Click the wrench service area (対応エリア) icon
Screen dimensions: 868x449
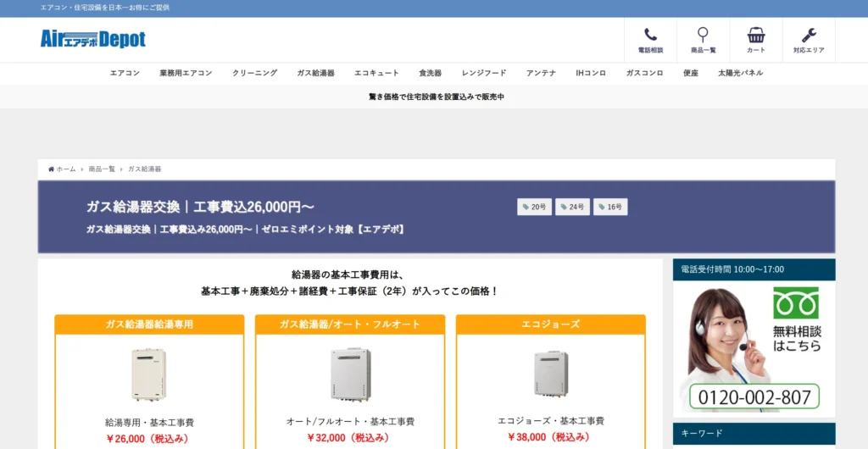(808, 36)
